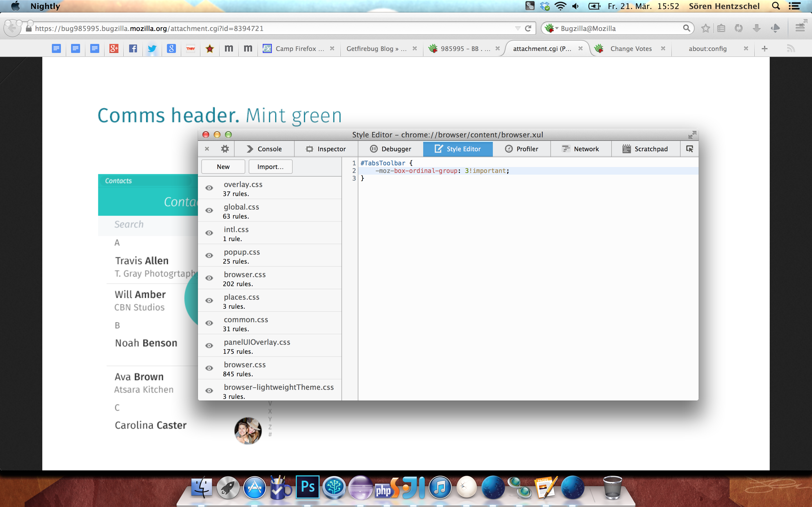Switch to the Network tab
The width and height of the screenshot is (812, 507).
(x=581, y=149)
